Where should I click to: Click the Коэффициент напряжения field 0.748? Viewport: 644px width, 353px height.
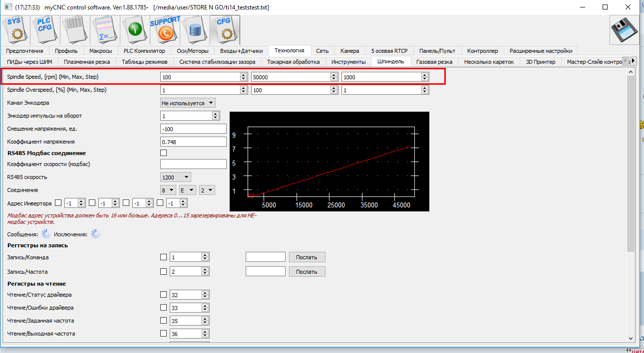coord(193,142)
